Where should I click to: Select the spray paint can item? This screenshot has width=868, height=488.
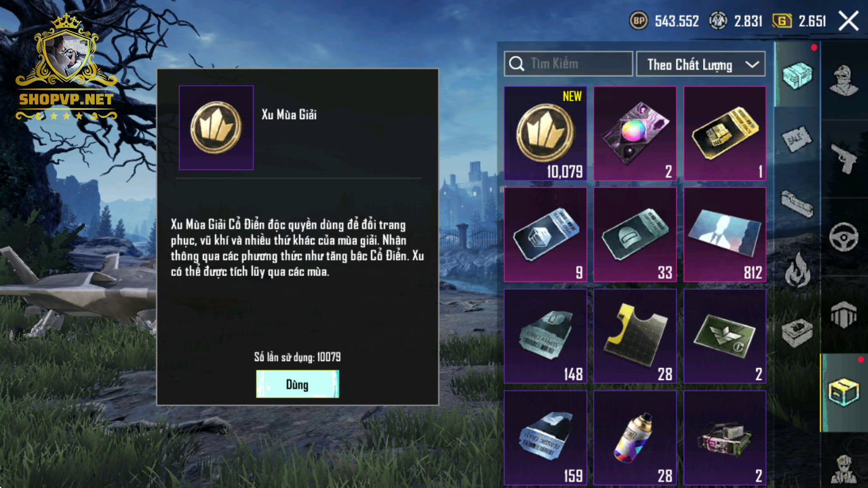click(x=635, y=438)
